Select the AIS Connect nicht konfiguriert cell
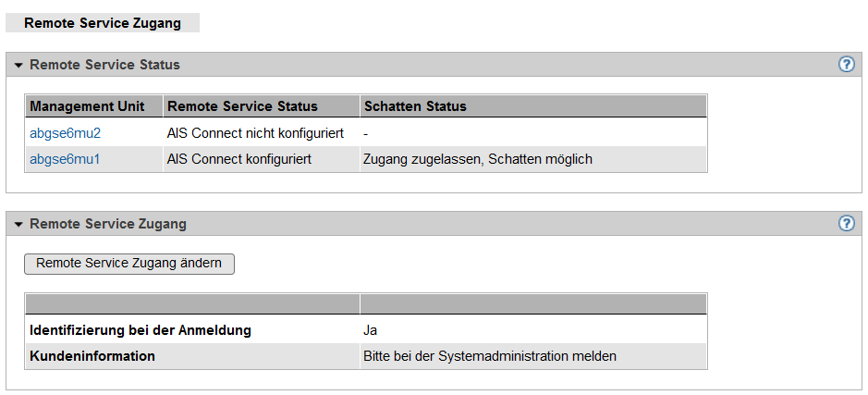This screenshot has height=395, width=868. (255, 133)
